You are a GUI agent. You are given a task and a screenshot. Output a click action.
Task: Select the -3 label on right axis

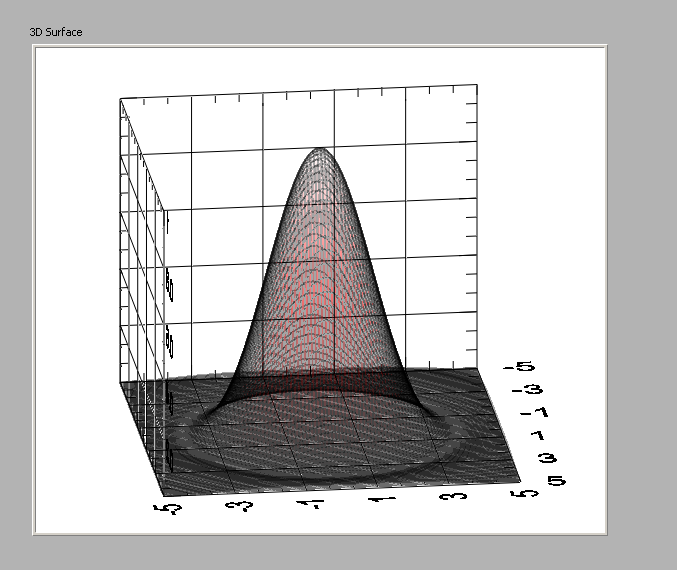point(530,390)
